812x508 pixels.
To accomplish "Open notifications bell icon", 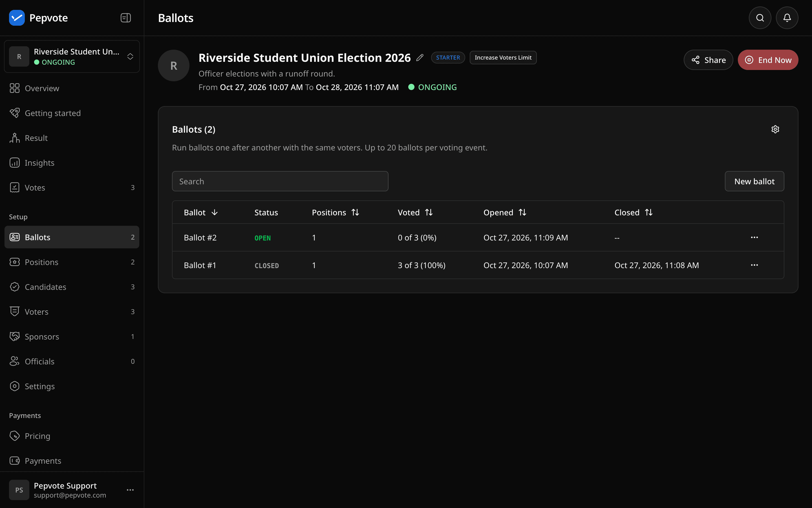I will (787, 18).
